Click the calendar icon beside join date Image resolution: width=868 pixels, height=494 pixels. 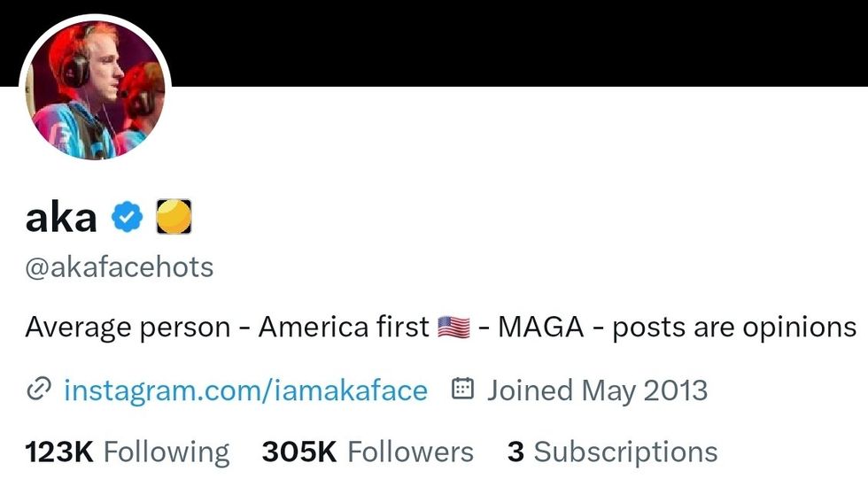pyautogui.click(x=463, y=389)
